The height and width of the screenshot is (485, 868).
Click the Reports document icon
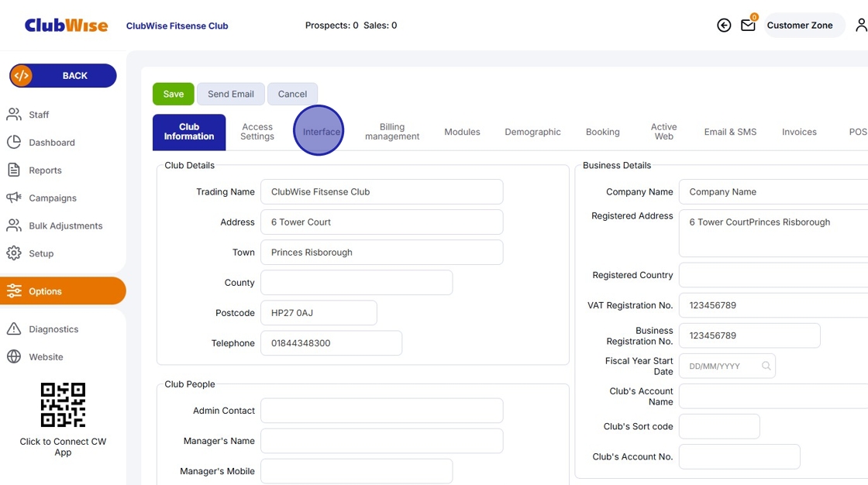(x=14, y=170)
